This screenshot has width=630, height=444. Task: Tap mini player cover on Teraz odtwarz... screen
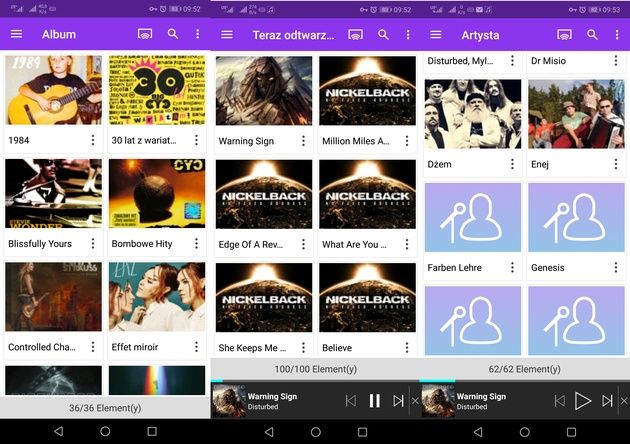point(228,401)
